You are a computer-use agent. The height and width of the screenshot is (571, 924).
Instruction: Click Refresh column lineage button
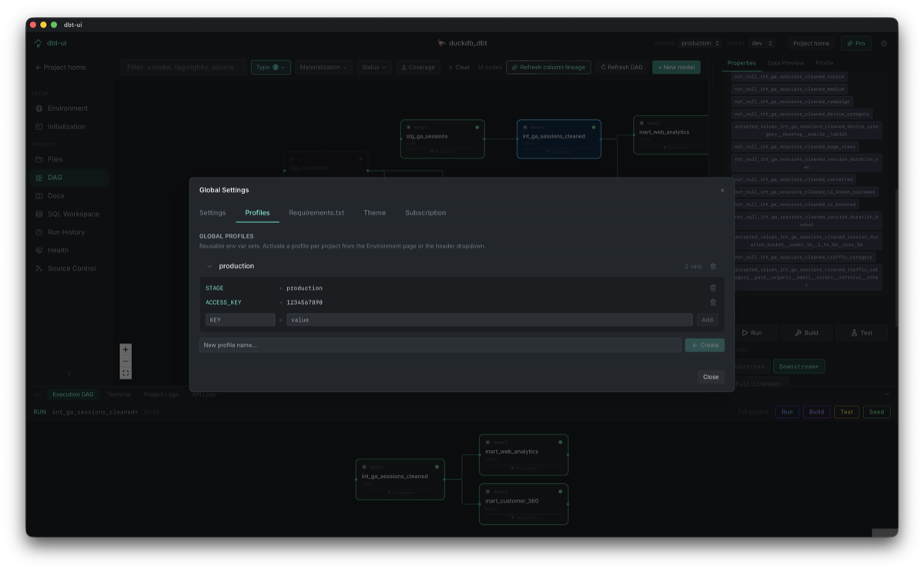[x=548, y=67]
